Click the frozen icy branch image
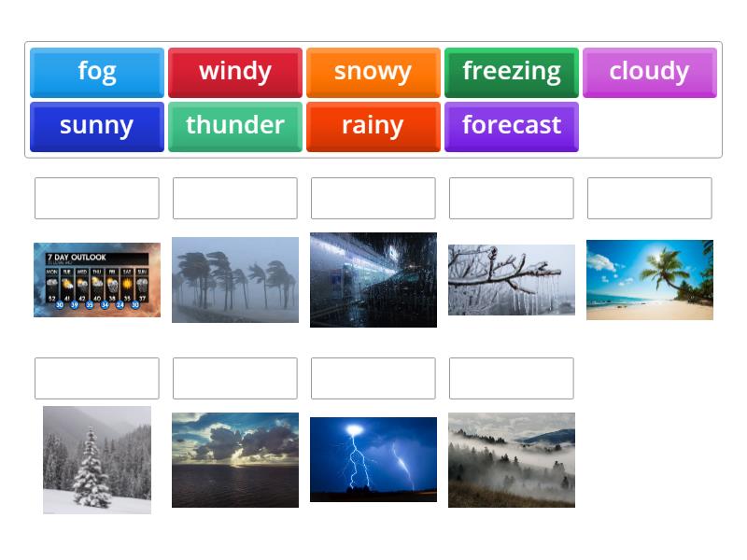The height and width of the screenshot is (560, 747). tap(511, 280)
